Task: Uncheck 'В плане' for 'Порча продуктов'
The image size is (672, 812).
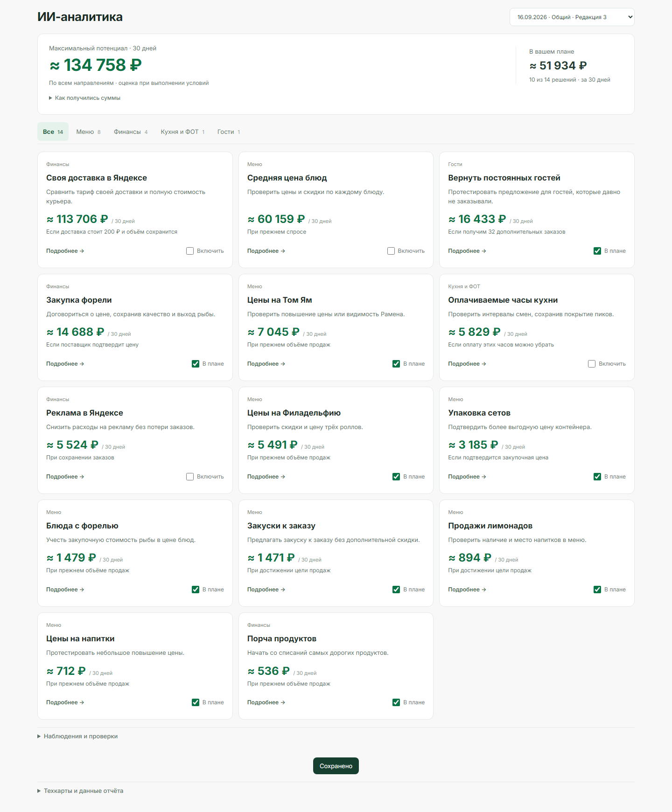Action: [x=396, y=702]
